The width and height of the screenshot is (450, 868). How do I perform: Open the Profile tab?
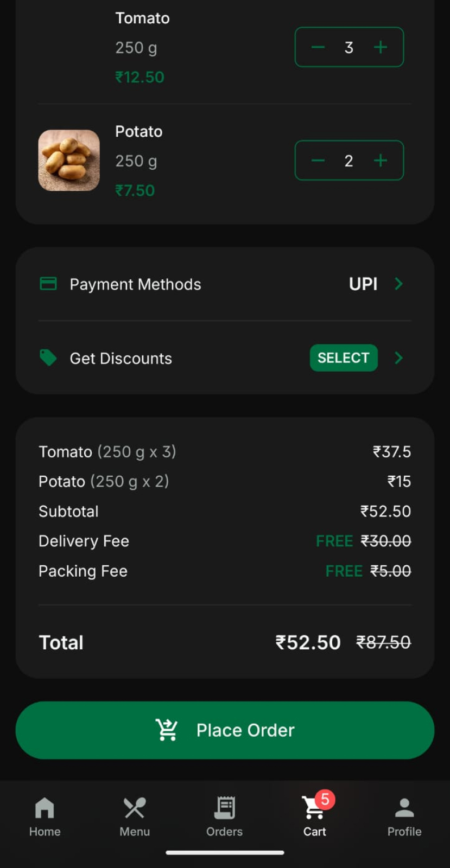404,815
